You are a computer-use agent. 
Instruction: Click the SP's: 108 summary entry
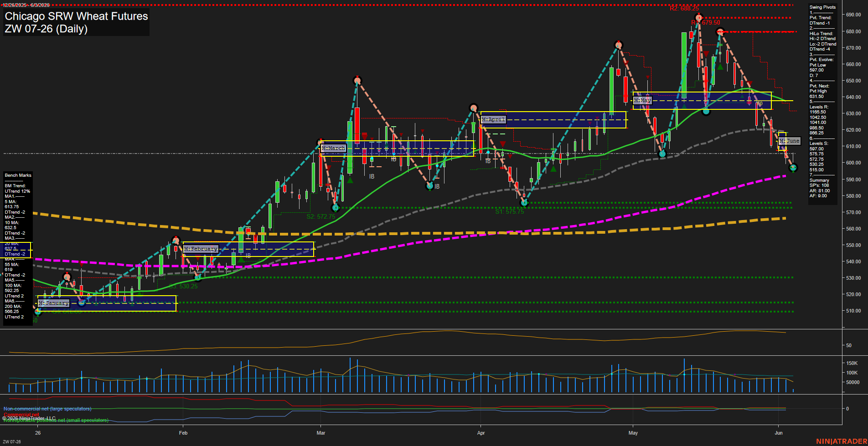point(819,185)
